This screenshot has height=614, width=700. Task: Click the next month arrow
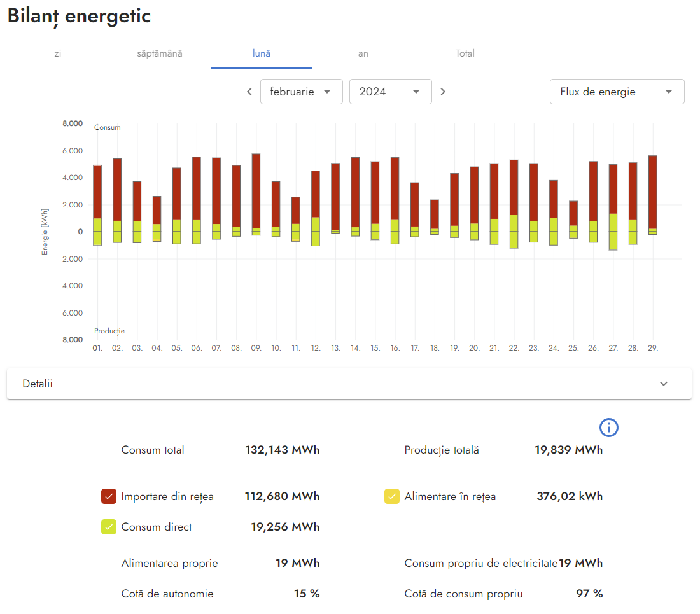pos(443,92)
